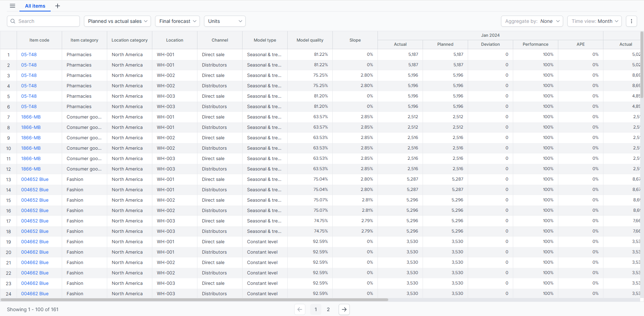The width and height of the screenshot is (644, 316).
Task: Go to next page arrow
Action: click(344, 309)
